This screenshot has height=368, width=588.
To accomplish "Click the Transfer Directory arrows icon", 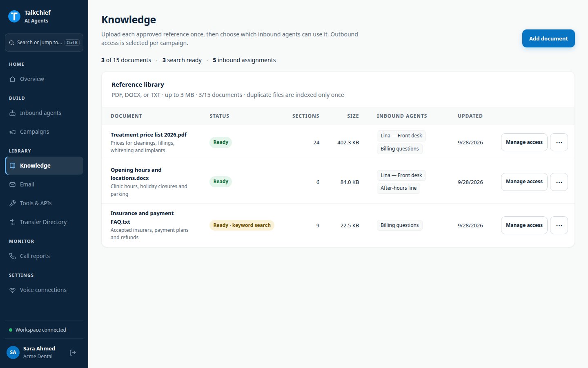I will click(13, 222).
